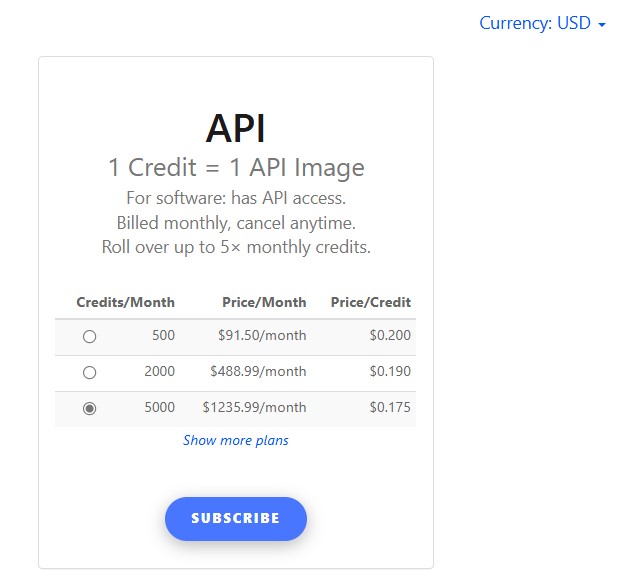Choose the 2000 credits plan radio
The image size is (625, 587).
90,372
